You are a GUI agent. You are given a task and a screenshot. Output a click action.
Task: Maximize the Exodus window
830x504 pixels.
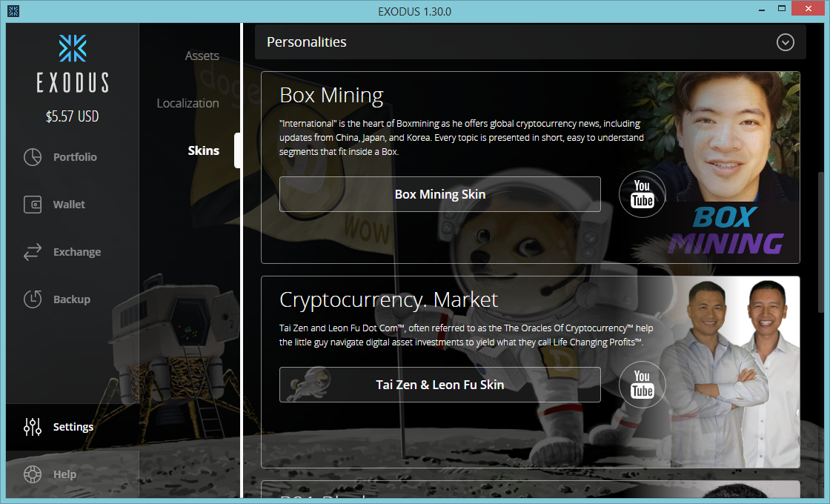click(x=781, y=8)
